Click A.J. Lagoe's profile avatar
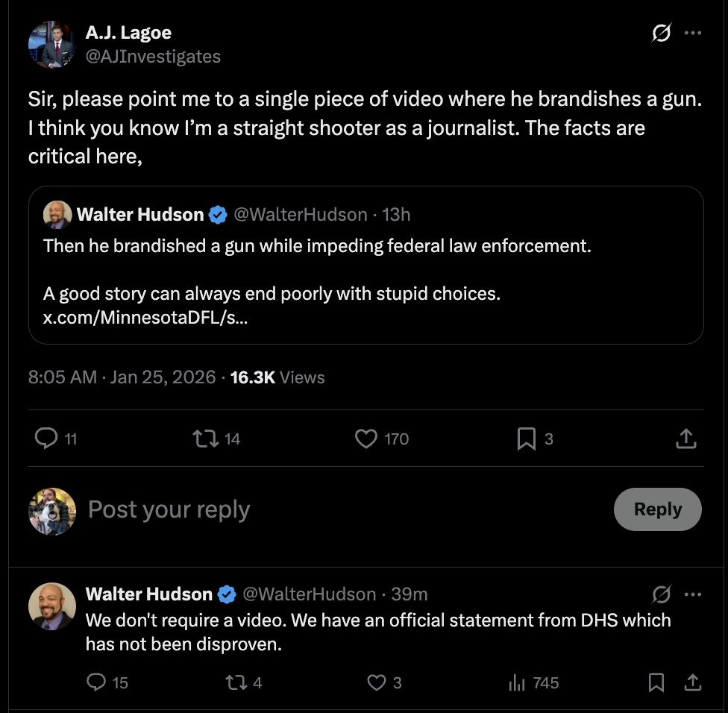 pyautogui.click(x=51, y=45)
